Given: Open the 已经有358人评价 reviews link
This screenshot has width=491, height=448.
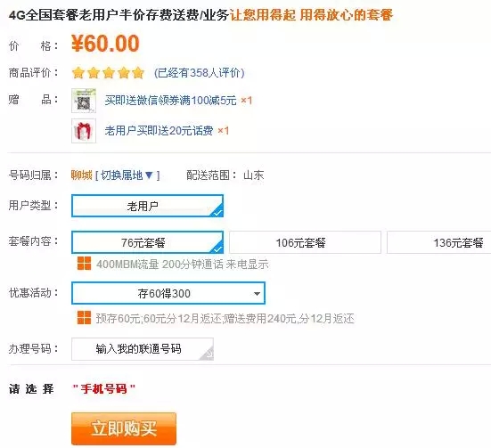Looking at the screenshot, I should point(199,73).
